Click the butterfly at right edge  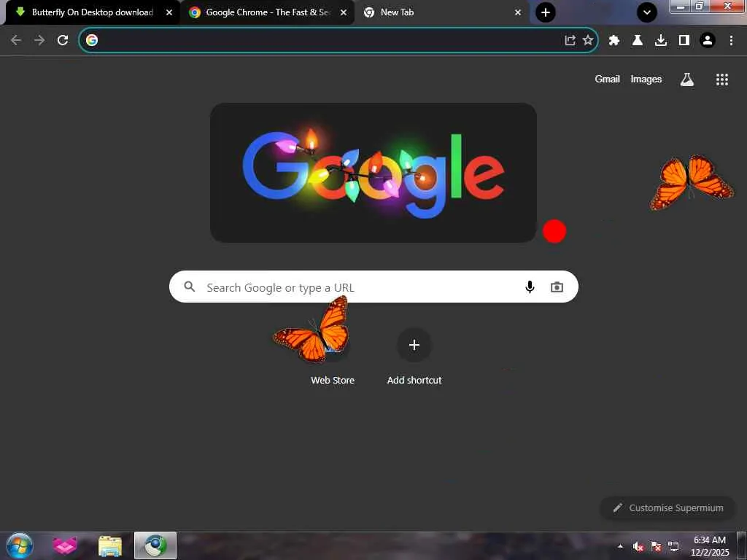pyautogui.click(x=692, y=182)
